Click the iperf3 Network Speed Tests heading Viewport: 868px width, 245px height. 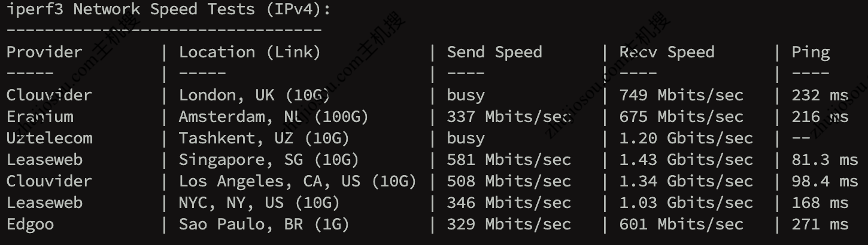[x=168, y=10]
